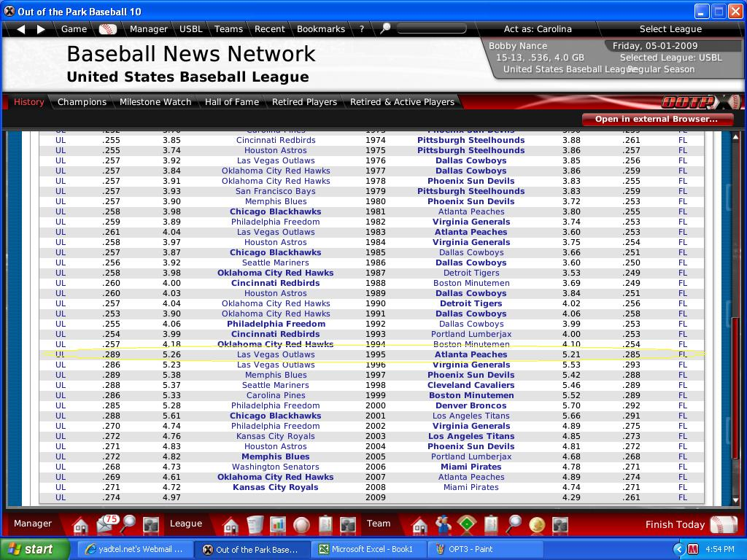Click Open in external Browser button
Viewport: 747px width, 560px height.
[656, 119]
